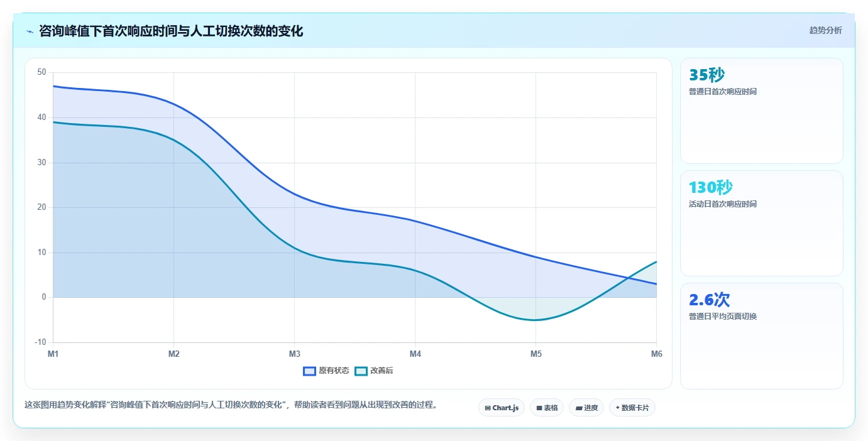
Task: Click the 20 y-axis label
Action: click(41, 207)
